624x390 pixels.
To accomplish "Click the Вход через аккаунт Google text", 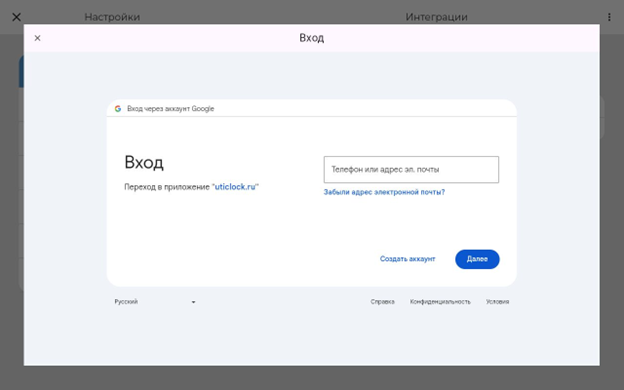I will pyautogui.click(x=171, y=109).
